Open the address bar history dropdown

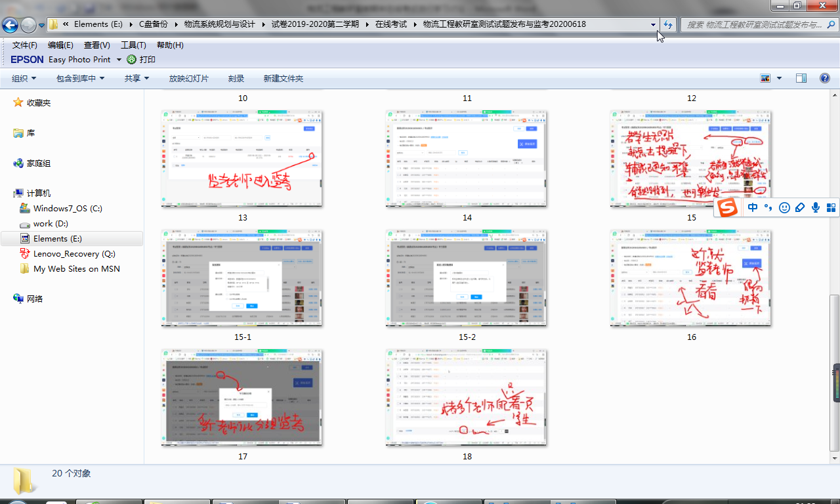pyautogui.click(x=653, y=24)
